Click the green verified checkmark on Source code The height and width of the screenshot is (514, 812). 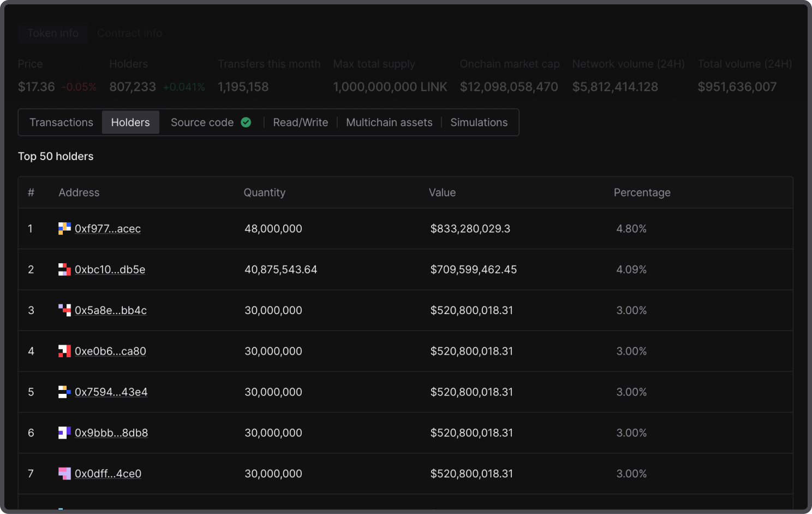point(246,122)
